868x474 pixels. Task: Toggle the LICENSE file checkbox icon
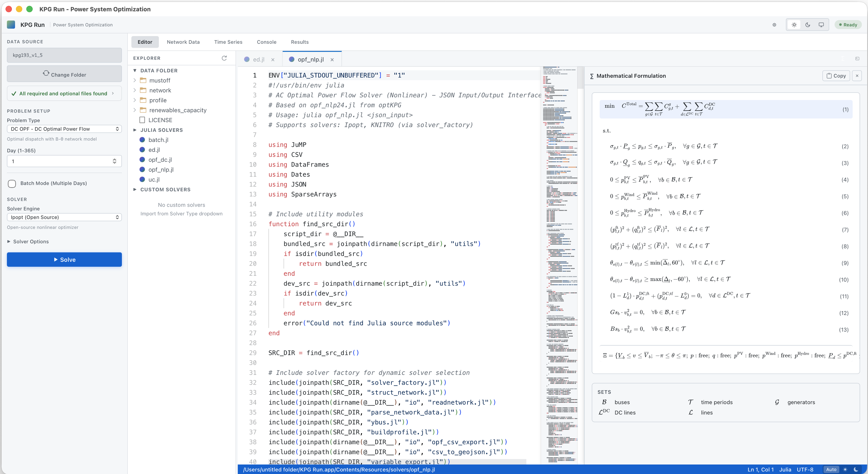click(x=142, y=120)
